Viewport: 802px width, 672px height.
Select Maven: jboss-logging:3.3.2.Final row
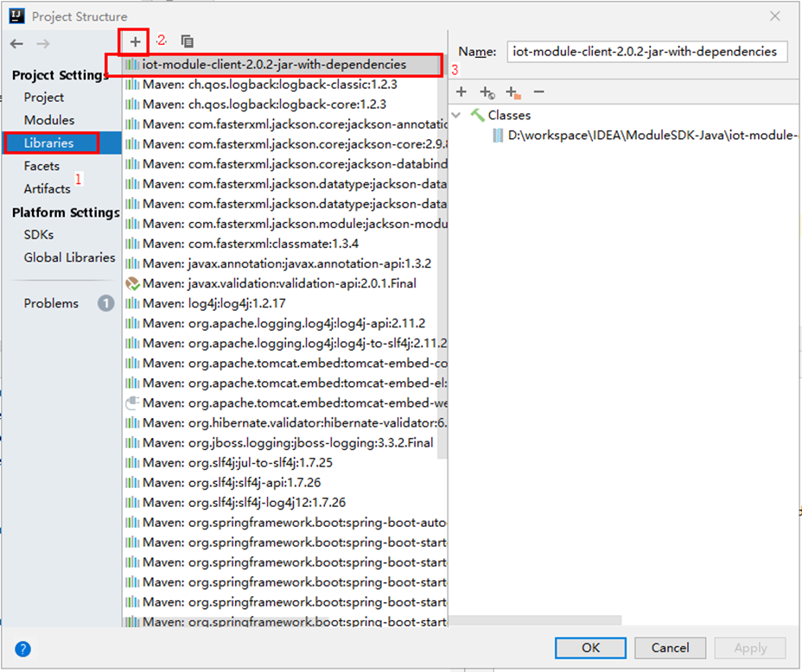click(285, 443)
